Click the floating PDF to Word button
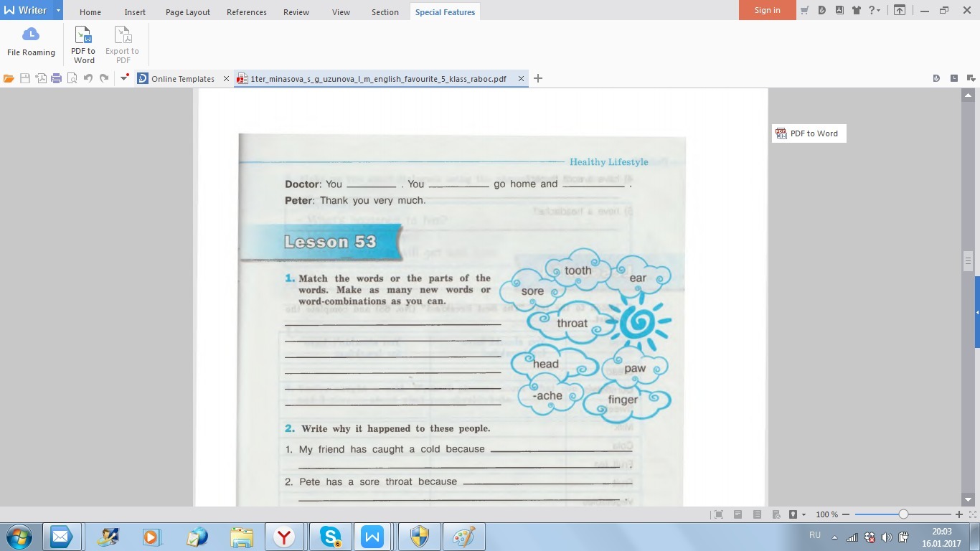This screenshot has height=551, width=980. tap(809, 133)
